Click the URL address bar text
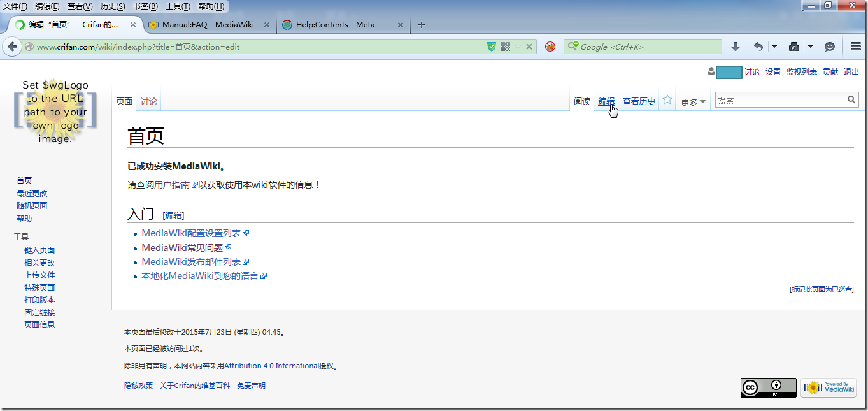The height and width of the screenshot is (411, 868). pyautogui.click(x=138, y=47)
